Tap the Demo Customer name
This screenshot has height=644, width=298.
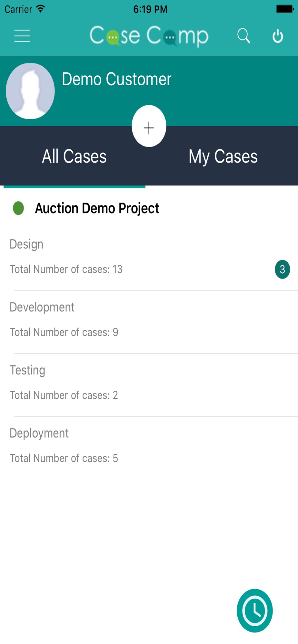click(116, 79)
